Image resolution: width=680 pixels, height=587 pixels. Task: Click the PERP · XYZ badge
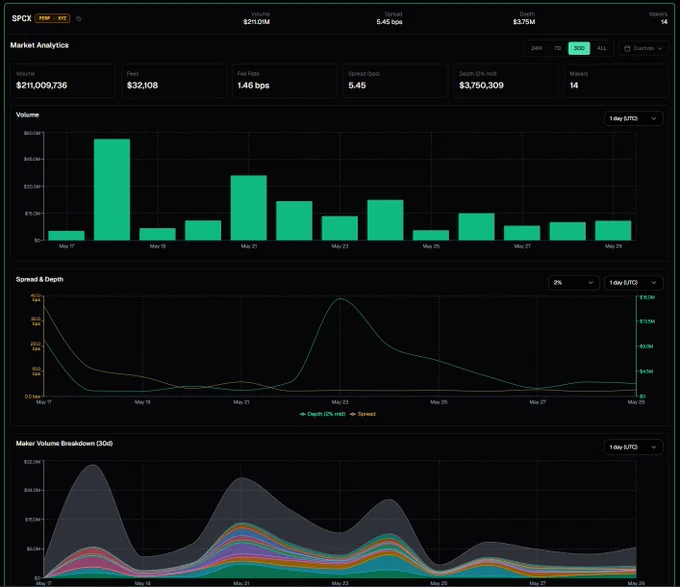[x=52, y=18]
